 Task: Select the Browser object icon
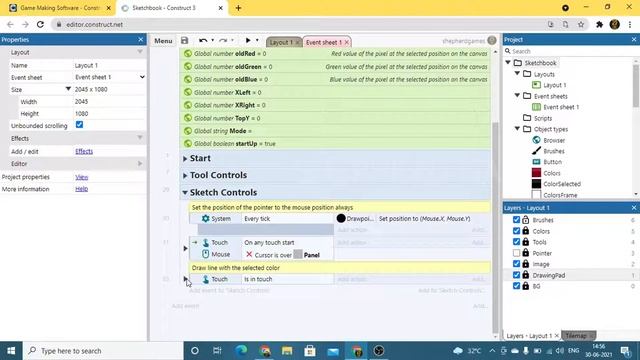point(536,140)
